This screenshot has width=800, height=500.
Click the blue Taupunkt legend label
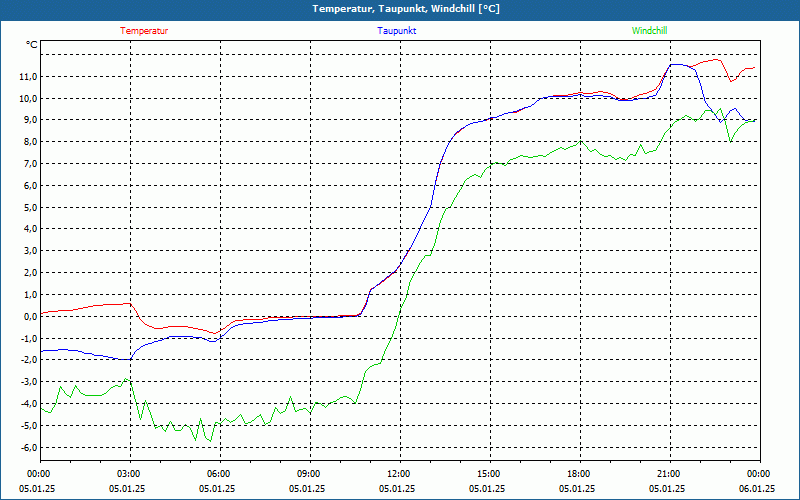(x=396, y=31)
